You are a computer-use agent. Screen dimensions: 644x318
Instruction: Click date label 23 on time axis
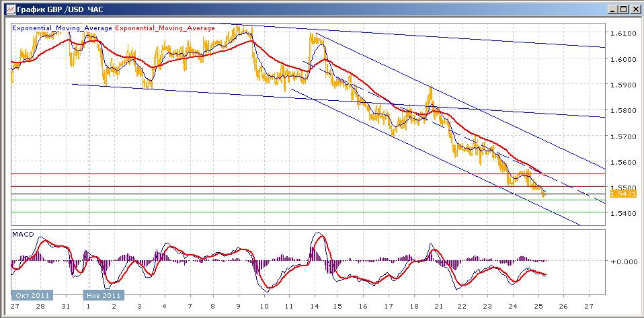487,307
